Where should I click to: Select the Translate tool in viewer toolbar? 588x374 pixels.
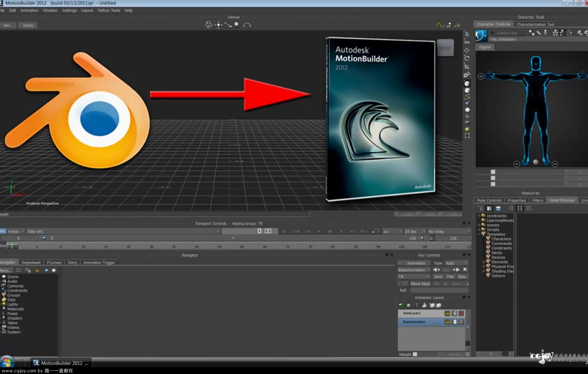click(467, 50)
